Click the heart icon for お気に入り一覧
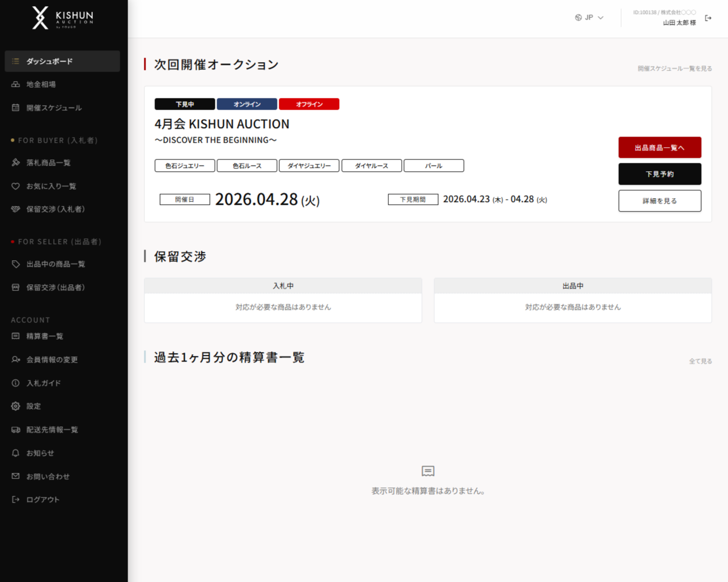728x582 pixels. pos(16,186)
